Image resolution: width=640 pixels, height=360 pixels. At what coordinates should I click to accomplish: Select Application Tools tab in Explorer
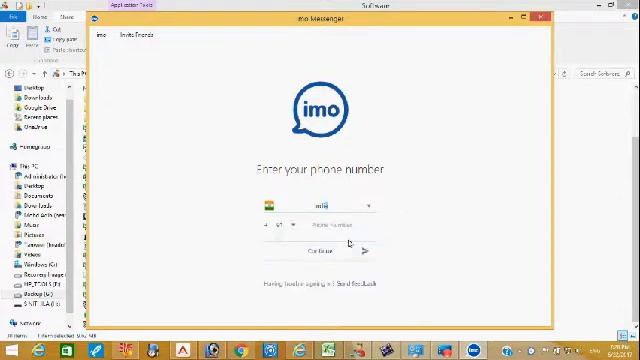coord(131,5)
